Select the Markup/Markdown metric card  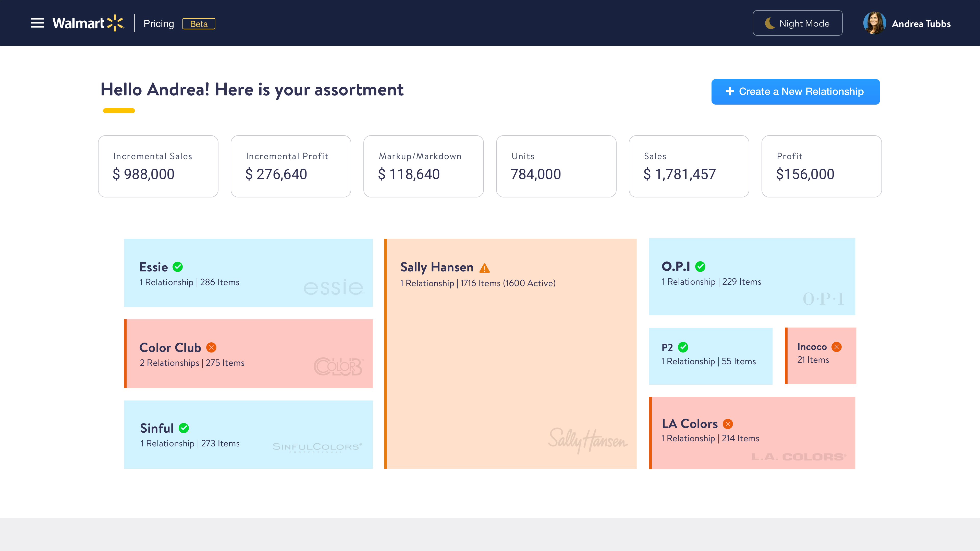[x=423, y=166]
